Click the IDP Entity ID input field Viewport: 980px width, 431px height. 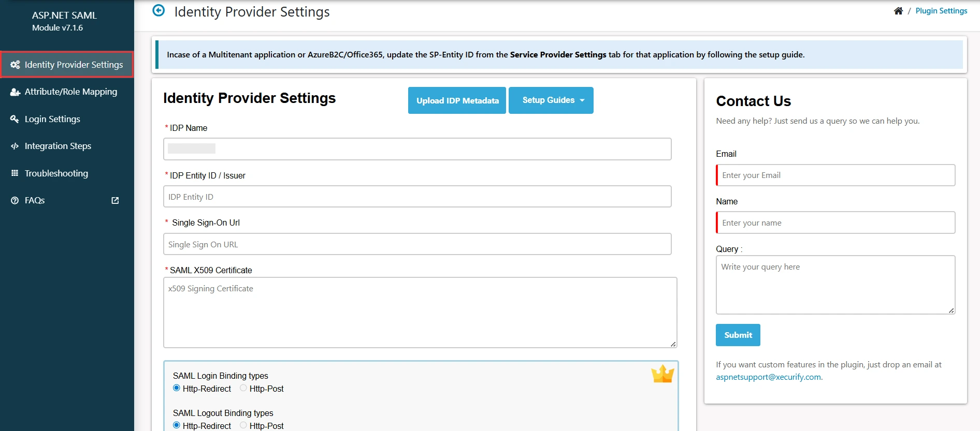[417, 197]
